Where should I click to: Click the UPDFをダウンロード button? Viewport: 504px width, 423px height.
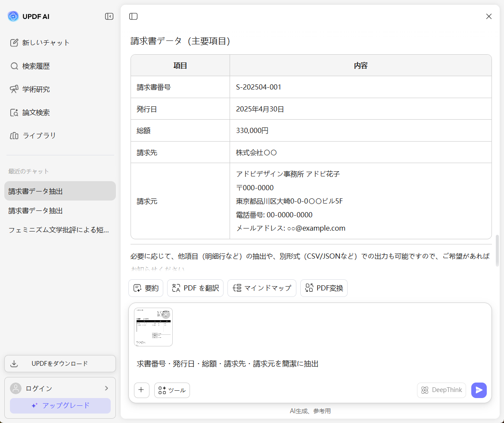[60, 364]
